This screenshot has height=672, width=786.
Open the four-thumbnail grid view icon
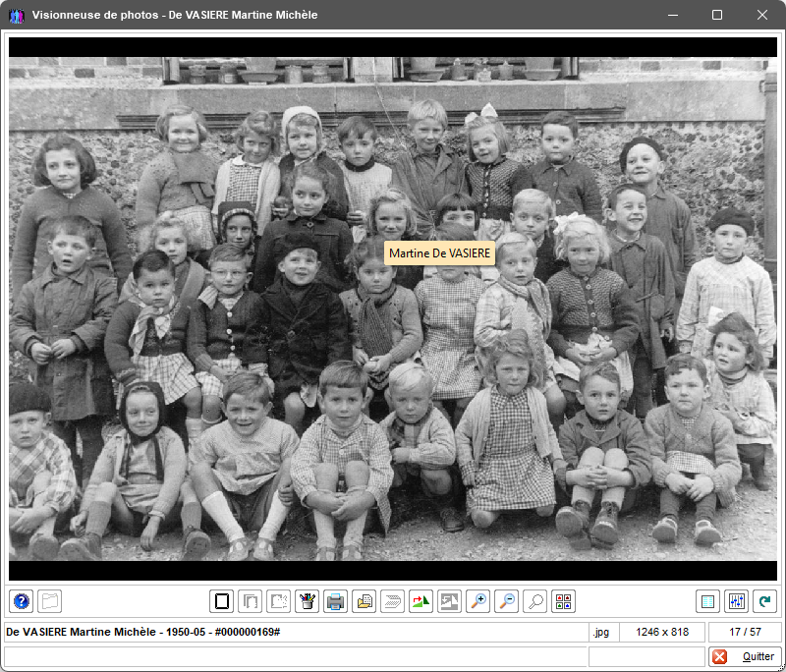563,601
